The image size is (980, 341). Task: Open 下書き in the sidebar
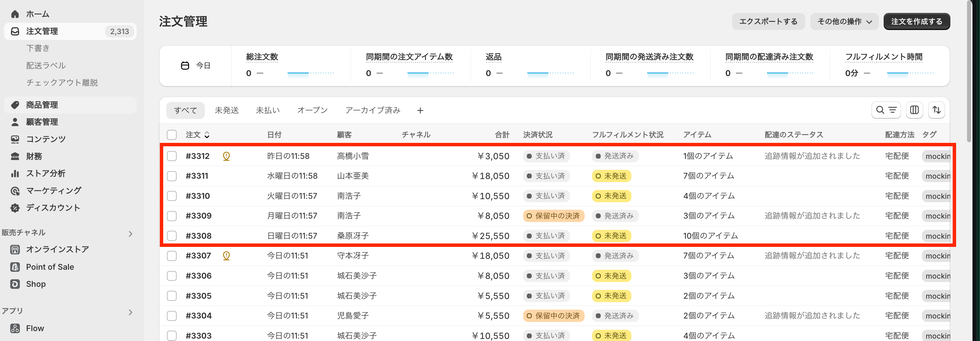(x=38, y=48)
